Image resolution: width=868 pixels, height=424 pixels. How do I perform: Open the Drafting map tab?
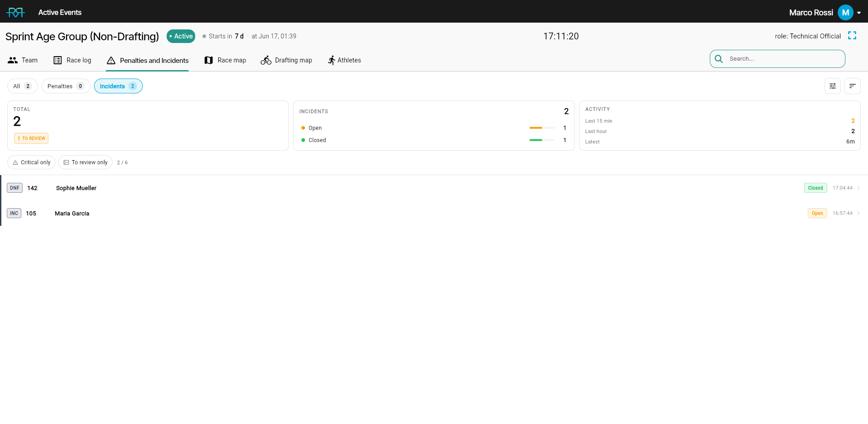[287, 60]
